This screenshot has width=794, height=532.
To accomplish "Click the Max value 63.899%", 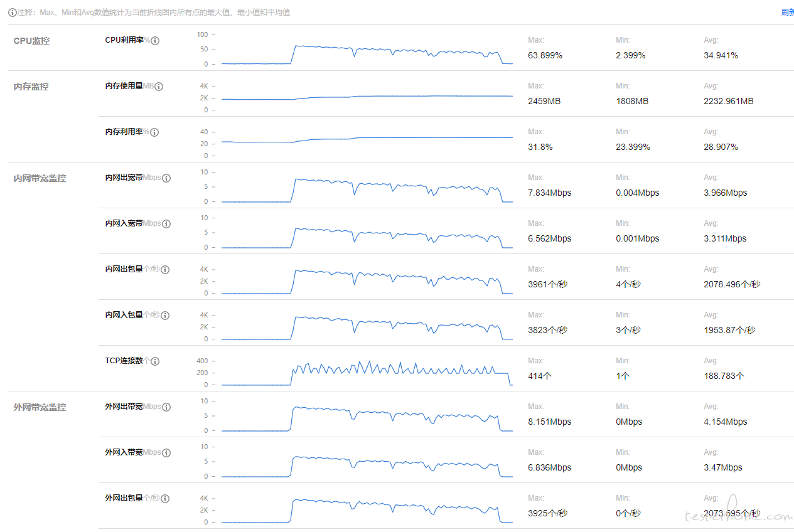I will pos(545,55).
